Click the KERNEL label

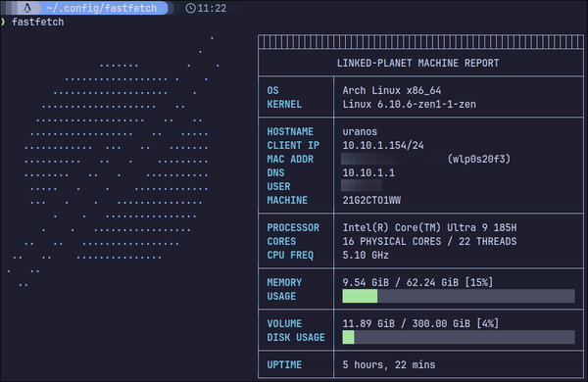284,104
